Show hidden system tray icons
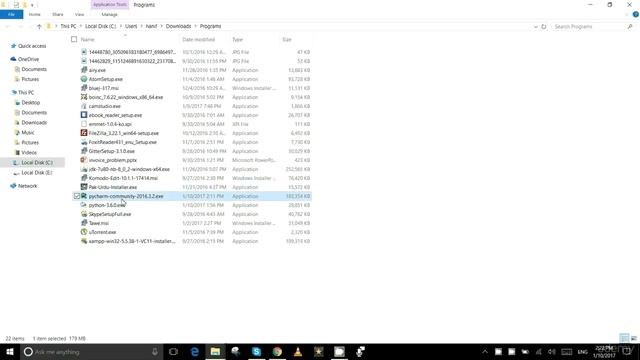640x360 pixels. click(x=484, y=351)
